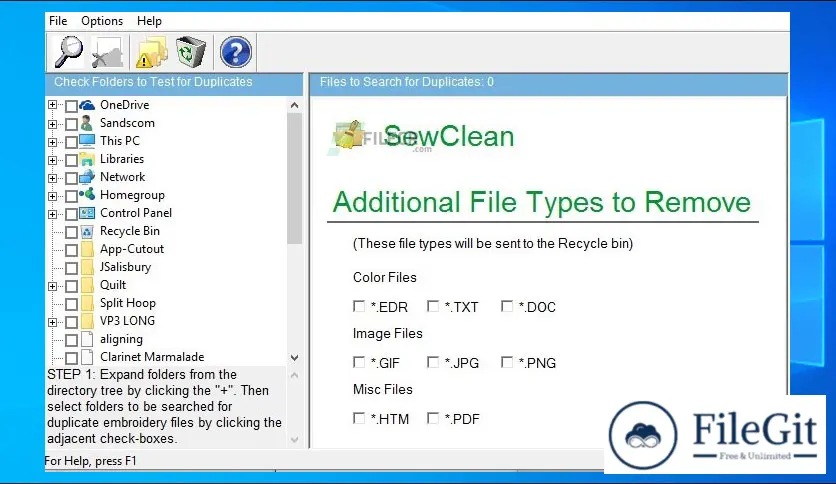Image resolution: width=836 pixels, height=484 pixels.
Task: Click the greyed-out delete toolbar icon
Action: (x=108, y=52)
